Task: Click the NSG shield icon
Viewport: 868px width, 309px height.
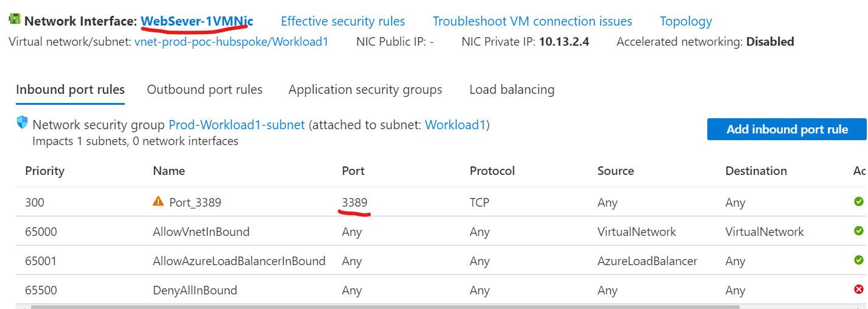Action: 23,123
